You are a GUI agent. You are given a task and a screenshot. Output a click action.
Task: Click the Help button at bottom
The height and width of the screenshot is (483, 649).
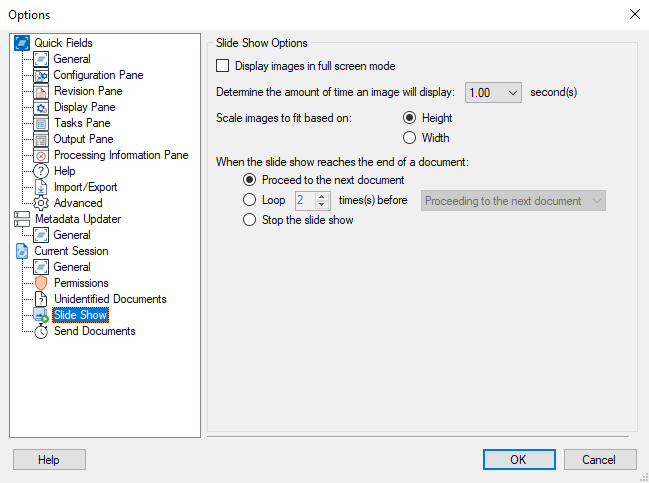49,460
